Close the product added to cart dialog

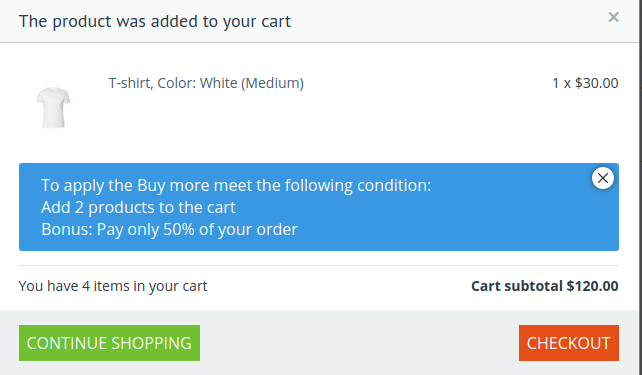(613, 17)
